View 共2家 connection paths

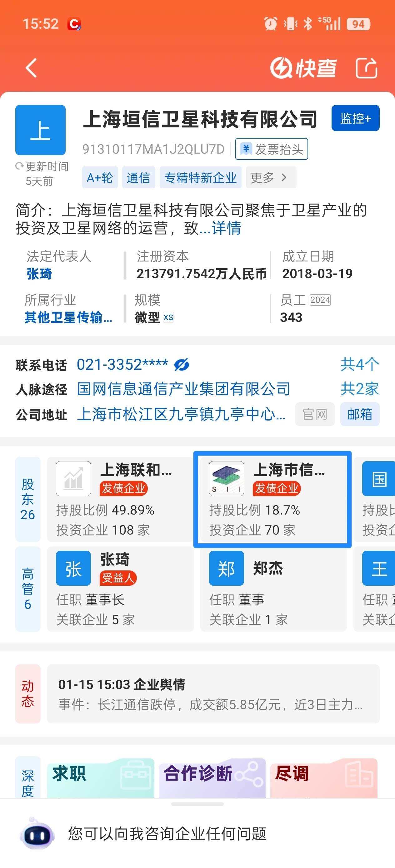[x=360, y=389]
